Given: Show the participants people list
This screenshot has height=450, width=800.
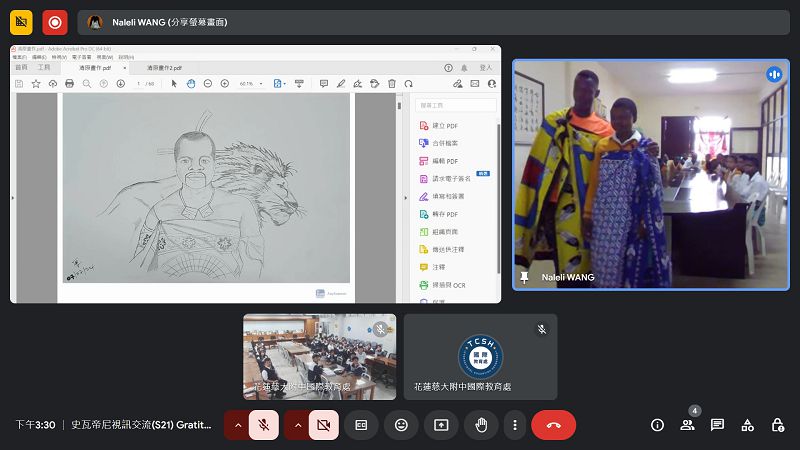Looking at the screenshot, I should (x=687, y=425).
